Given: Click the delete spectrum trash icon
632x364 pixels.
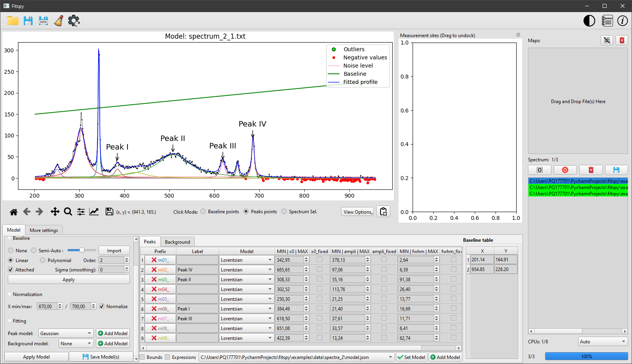Looking at the screenshot, I should (591, 170).
